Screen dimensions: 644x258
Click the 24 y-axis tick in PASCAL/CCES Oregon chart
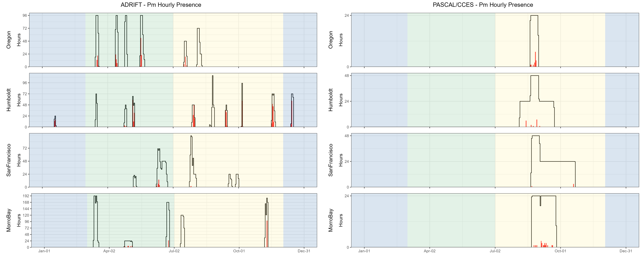tap(347, 15)
